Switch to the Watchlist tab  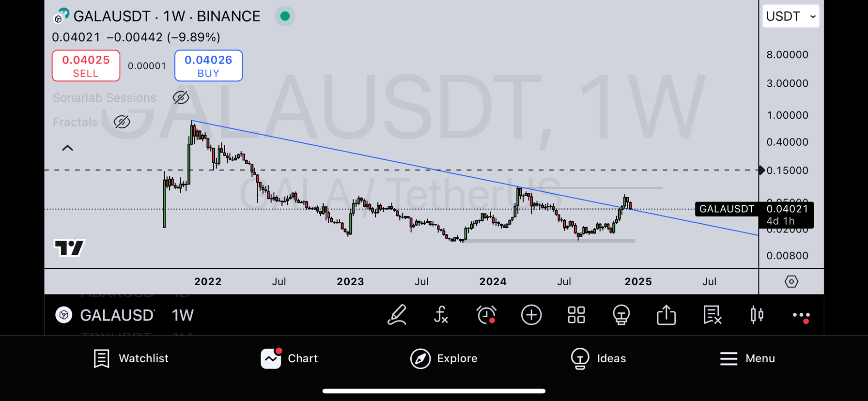131,358
